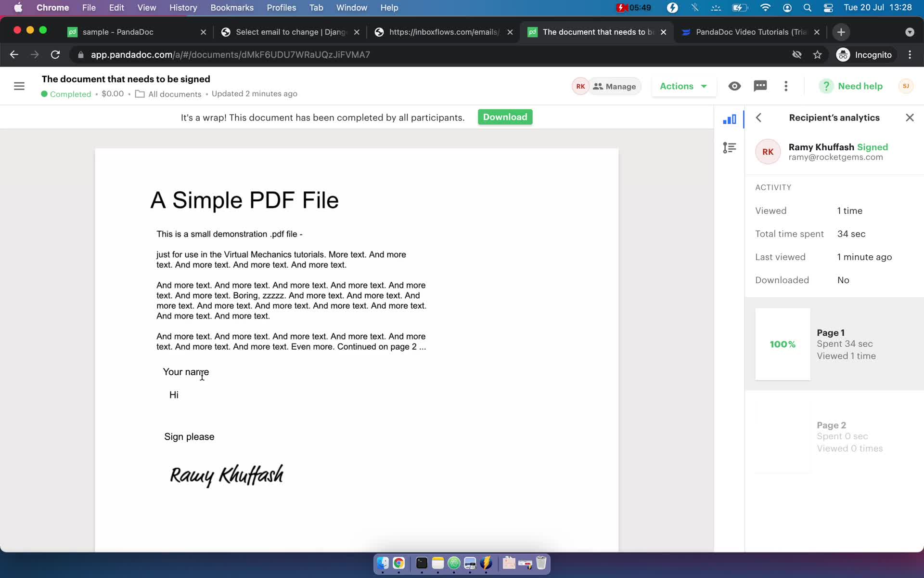Screen dimensions: 924x578
Task: Click the Ramy Khuffash recipient profile
Action: click(835, 151)
